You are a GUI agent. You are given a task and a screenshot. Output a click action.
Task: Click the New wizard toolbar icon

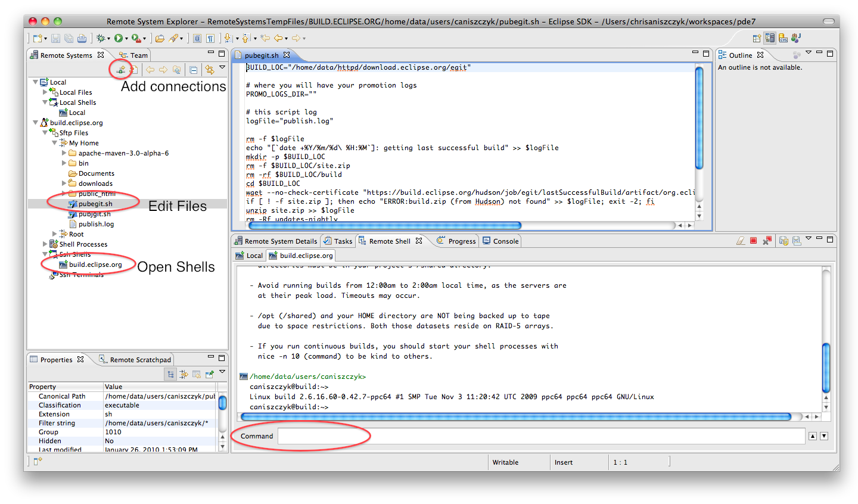tap(37, 39)
